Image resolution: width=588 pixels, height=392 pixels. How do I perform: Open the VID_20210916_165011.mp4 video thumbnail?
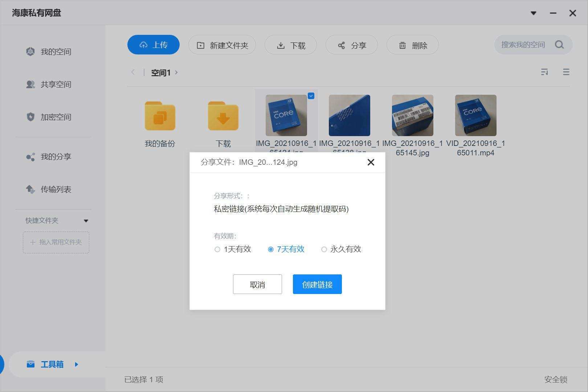click(475, 115)
